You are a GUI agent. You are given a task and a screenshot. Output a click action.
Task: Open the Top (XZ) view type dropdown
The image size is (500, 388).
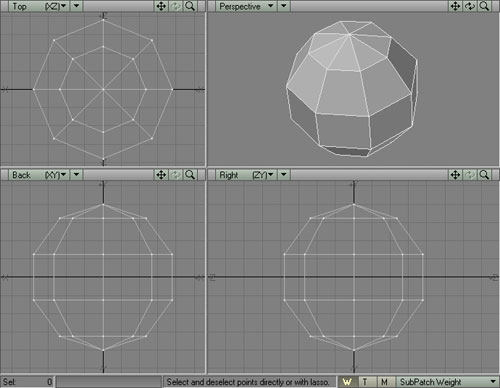[39, 6]
